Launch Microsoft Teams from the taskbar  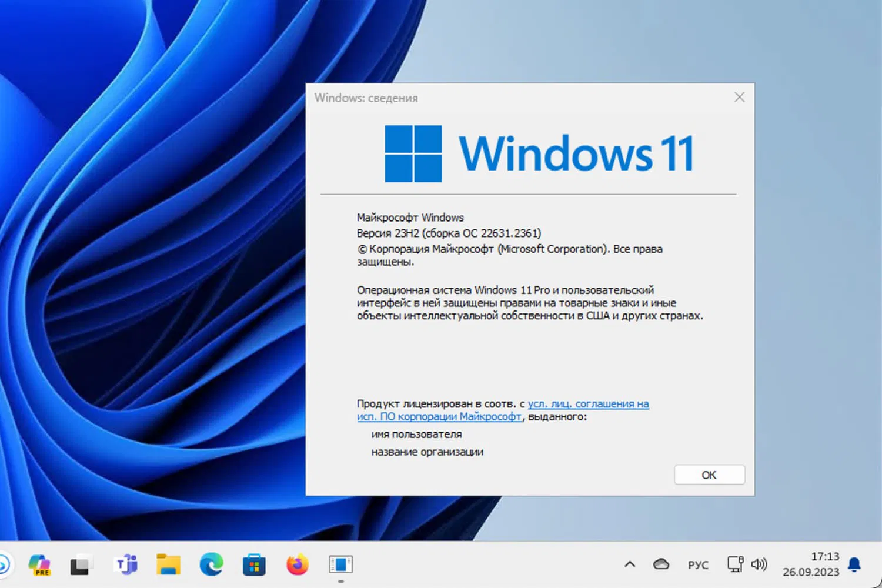coord(125,564)
